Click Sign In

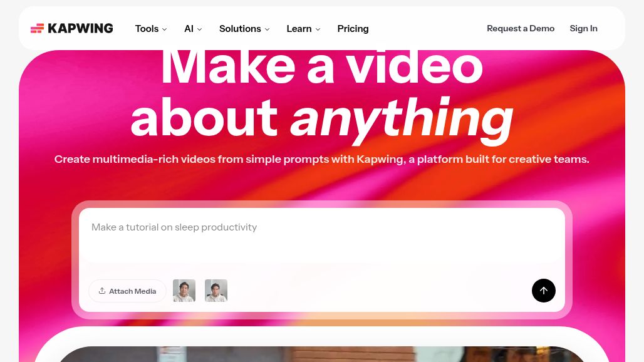coord(583,28)
